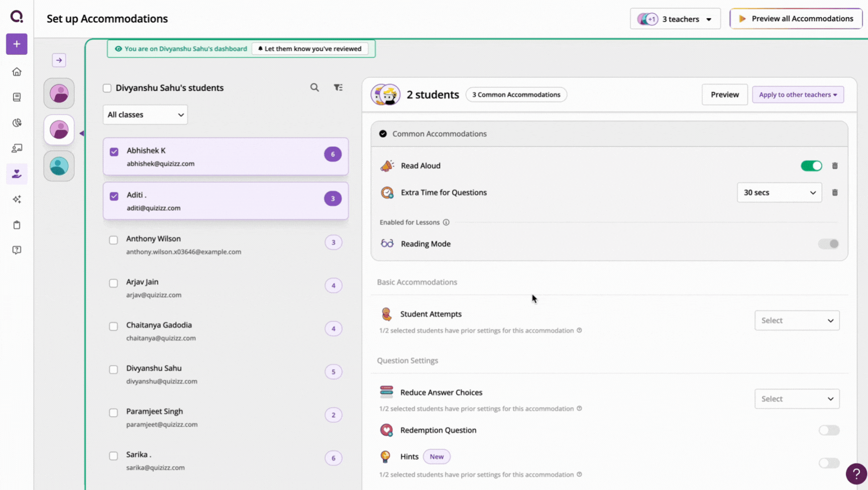Click the Reduce Answer Choices icon

click(x=386, y=392)
